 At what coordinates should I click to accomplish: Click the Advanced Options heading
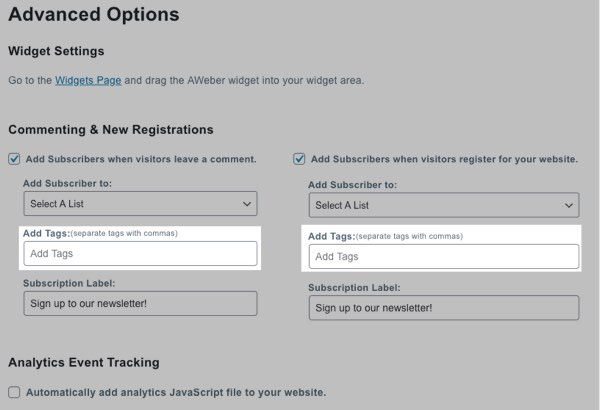pyautogui.click(x=93, y=15)
